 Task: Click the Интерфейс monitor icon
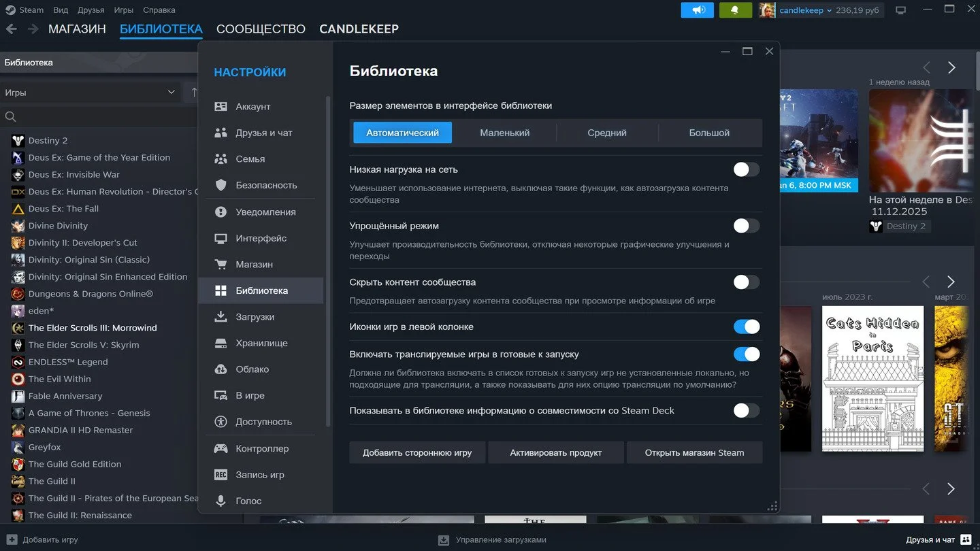[x=220, y=238]
